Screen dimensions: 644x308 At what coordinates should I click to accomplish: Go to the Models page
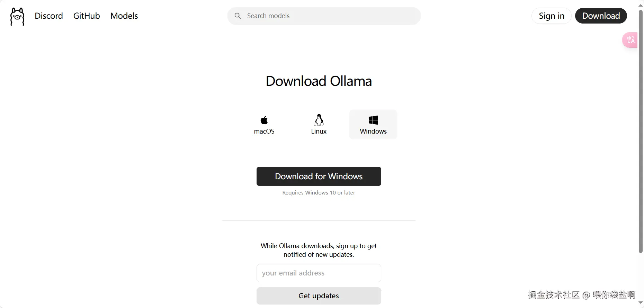124,16
